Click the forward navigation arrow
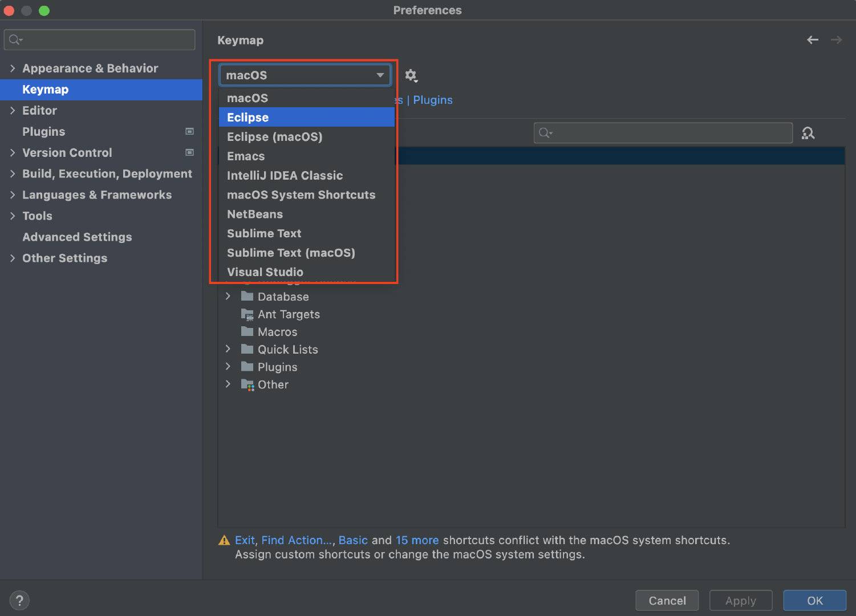 (836, 40)
